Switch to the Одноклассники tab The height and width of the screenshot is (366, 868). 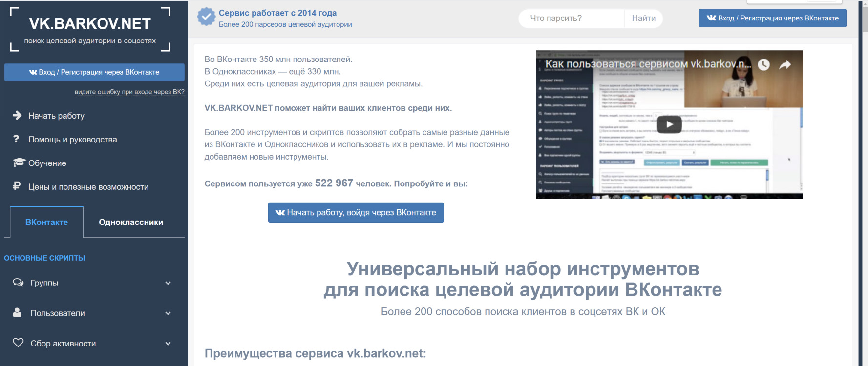coord(131,222)
